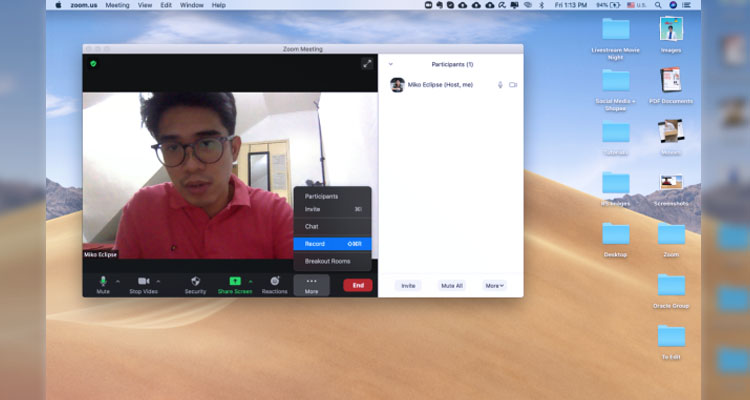Screen dimensions: 750x400
Task: Click the red End meeting button
Action: click(358, 285)
